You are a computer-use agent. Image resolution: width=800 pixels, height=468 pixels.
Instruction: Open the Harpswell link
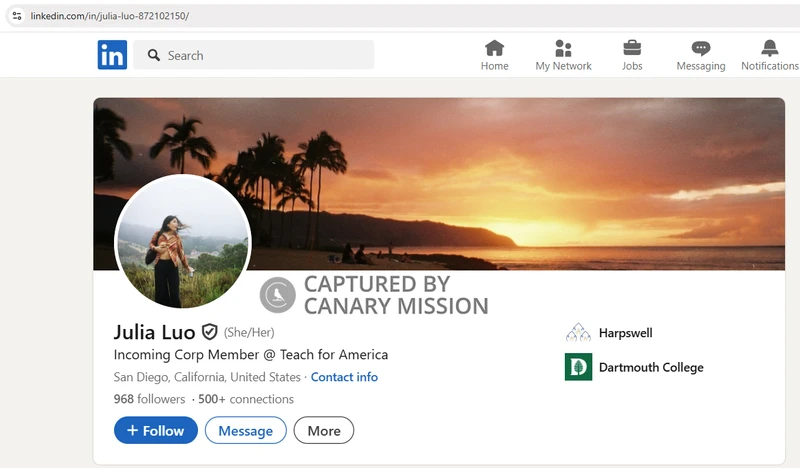626,333
